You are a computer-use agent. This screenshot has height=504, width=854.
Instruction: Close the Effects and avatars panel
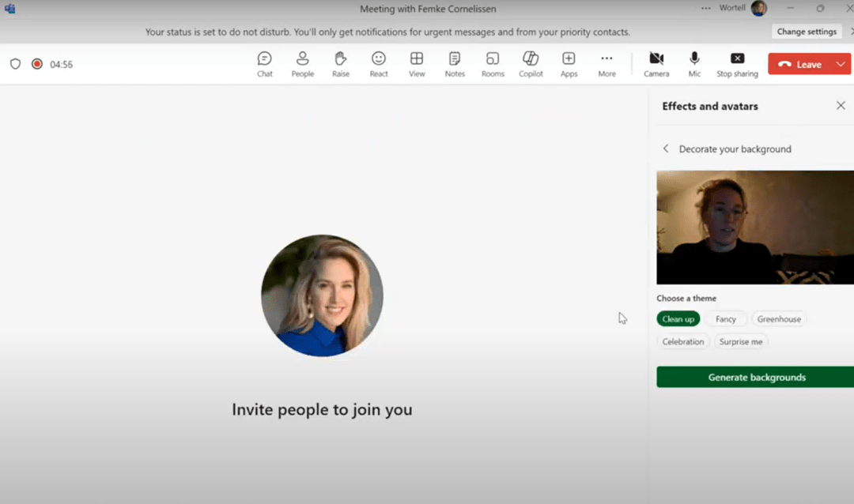(841, 106)
